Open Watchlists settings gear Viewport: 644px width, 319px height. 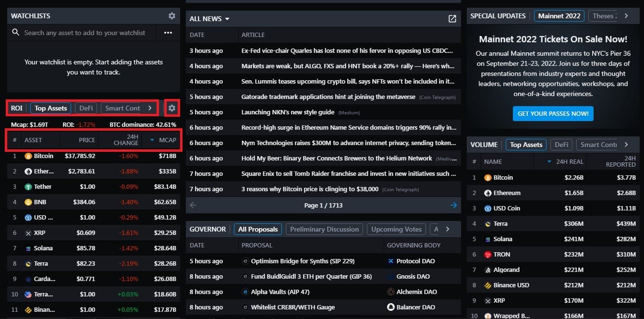click(172, 16)
